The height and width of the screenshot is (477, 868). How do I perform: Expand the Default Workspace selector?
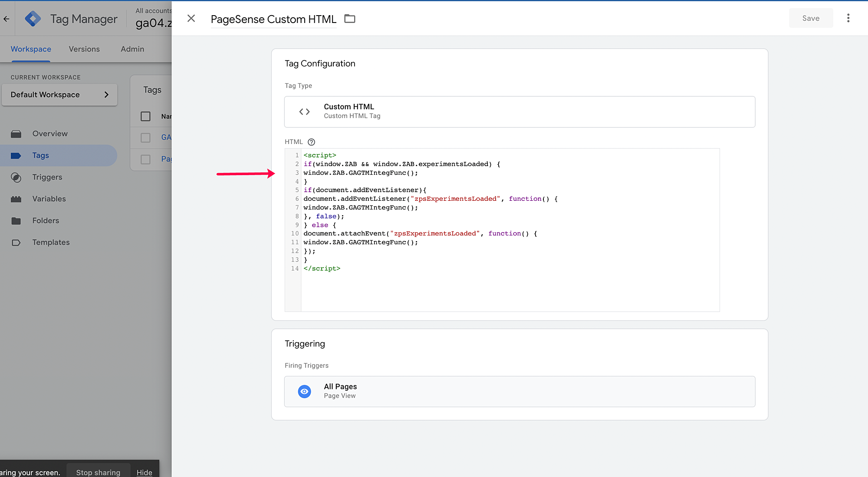click(59, 95)
